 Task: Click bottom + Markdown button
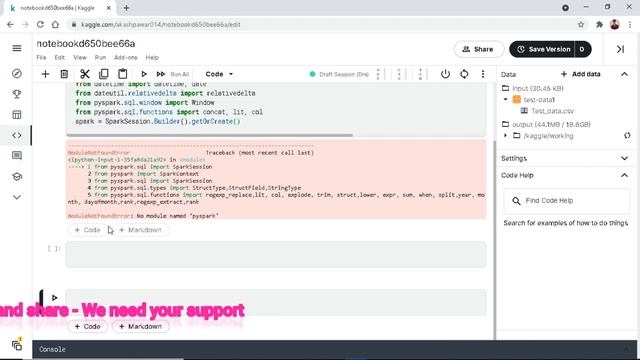coord(141,327)
